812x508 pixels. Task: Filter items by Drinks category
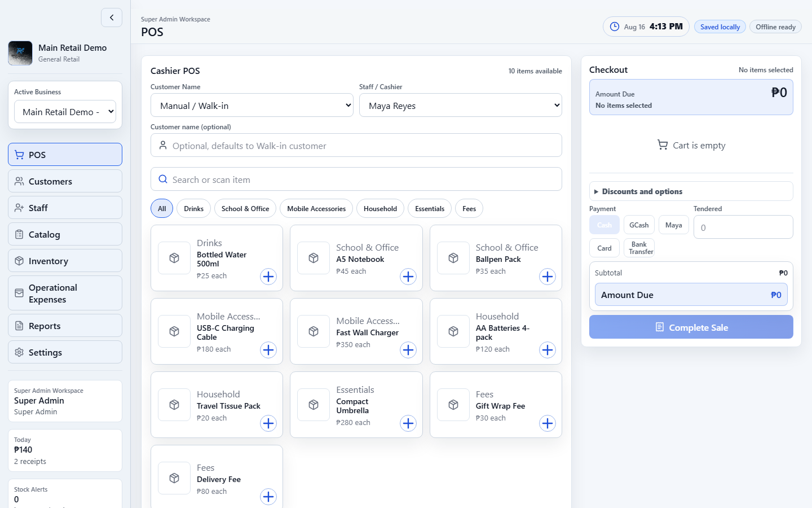pyautogui.click(x=193, y=208)
